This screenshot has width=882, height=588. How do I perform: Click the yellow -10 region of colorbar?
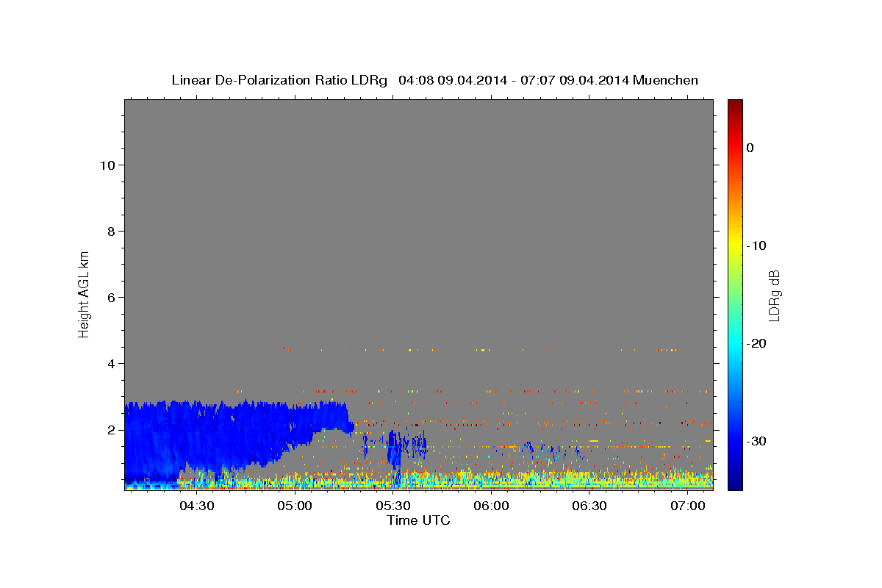735,245
